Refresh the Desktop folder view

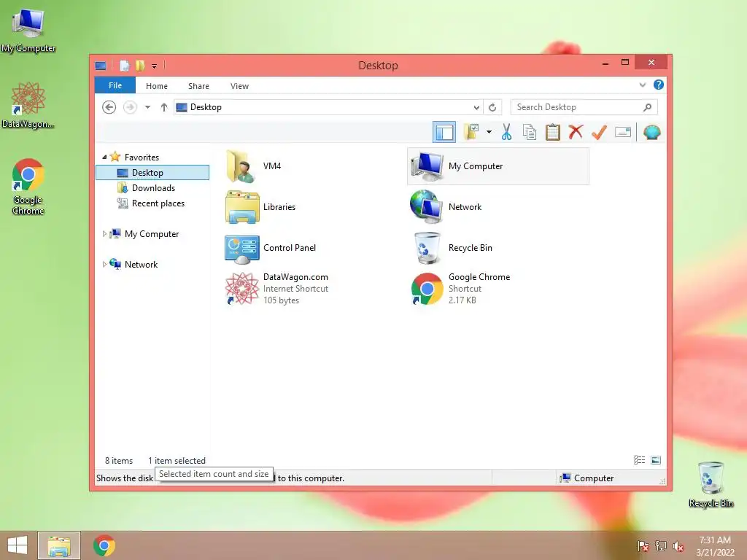tap(492, 108)
